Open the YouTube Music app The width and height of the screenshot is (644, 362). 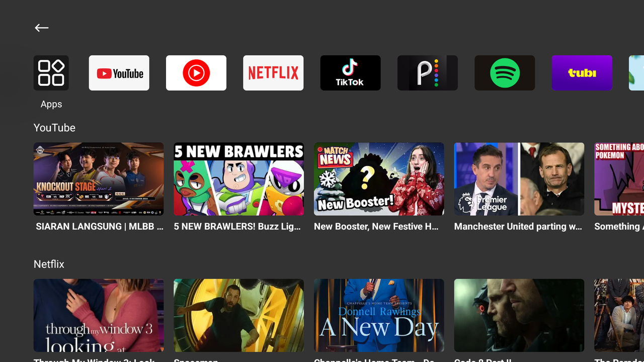(196, 73)
